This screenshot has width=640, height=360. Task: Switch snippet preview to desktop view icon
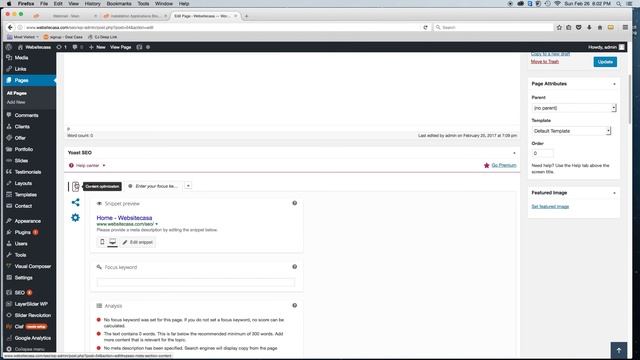pos(112,242)
